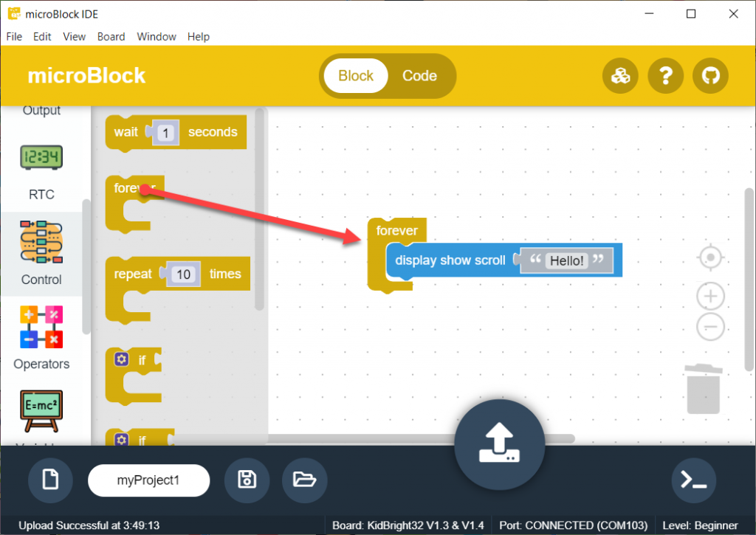Screen dimensions: 756x535
Task: Click the block palette vertical scrollbar
Action: point(259,209)
